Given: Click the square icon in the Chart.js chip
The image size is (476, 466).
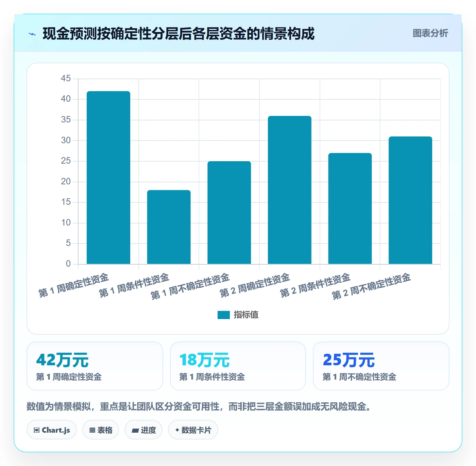Looking at the screenshot, I should (37, 430).
